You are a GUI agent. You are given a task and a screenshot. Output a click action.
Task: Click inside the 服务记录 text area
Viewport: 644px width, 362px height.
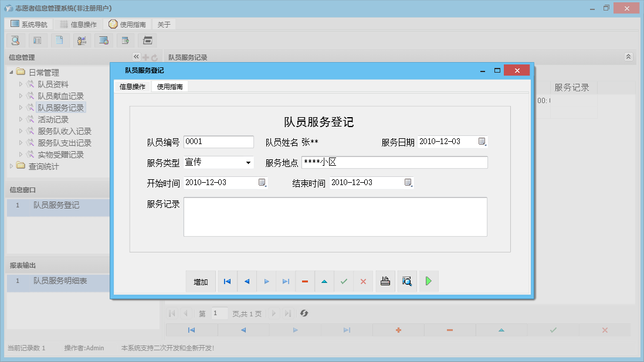pos(334,217)
